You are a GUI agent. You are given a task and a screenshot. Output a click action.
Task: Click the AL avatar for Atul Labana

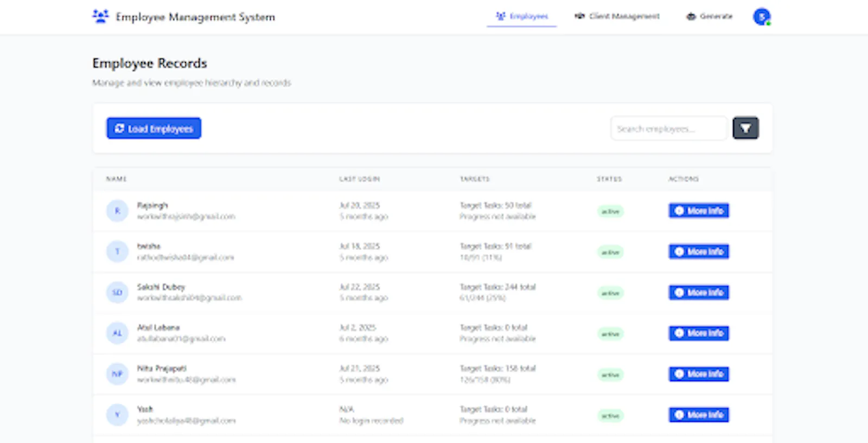117,333
